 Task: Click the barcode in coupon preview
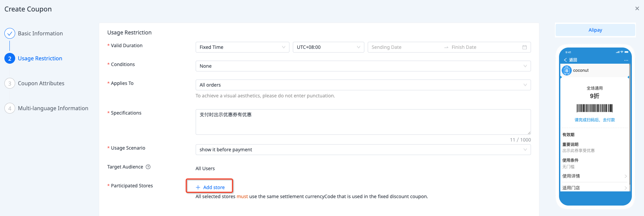[x=594, y=108]
